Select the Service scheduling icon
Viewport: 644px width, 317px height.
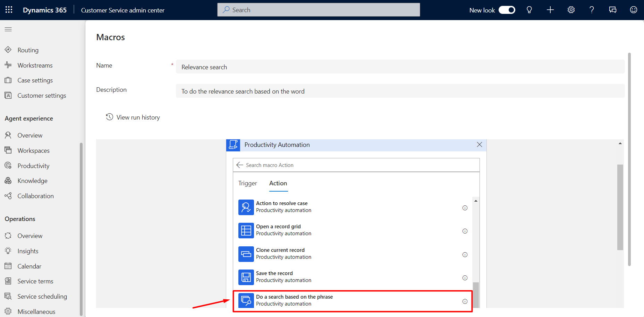tap(8, 296)
